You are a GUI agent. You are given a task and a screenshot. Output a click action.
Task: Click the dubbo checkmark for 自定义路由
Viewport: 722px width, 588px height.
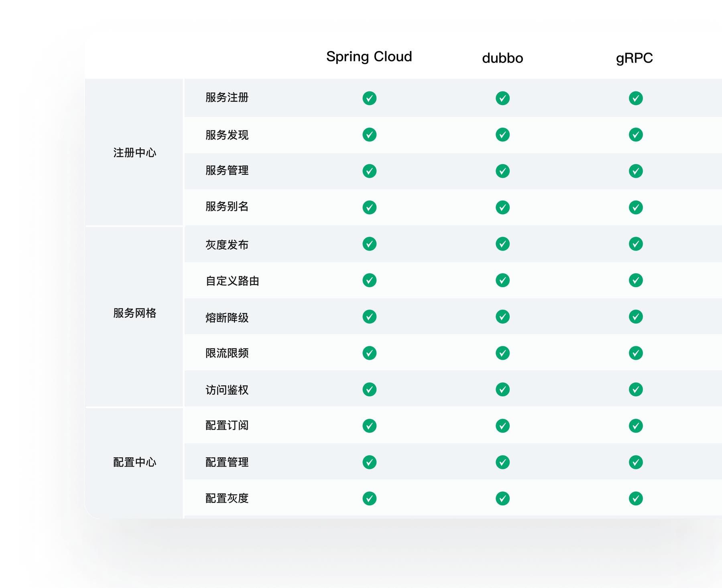502,281
